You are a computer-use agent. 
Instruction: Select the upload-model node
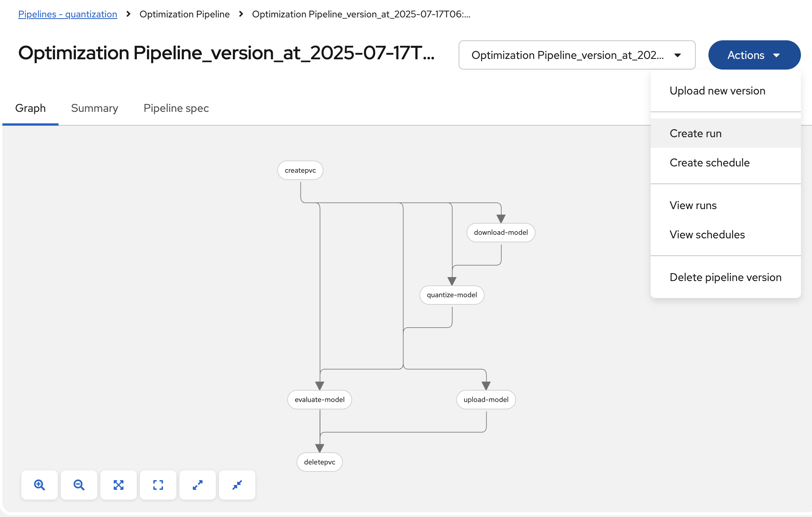486,400
